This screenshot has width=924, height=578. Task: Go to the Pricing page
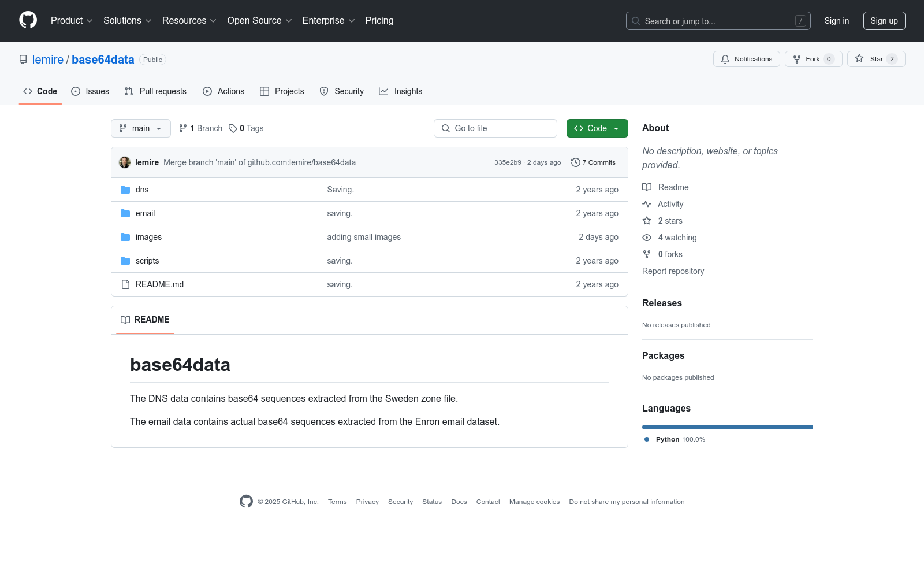tap(379, 21)
